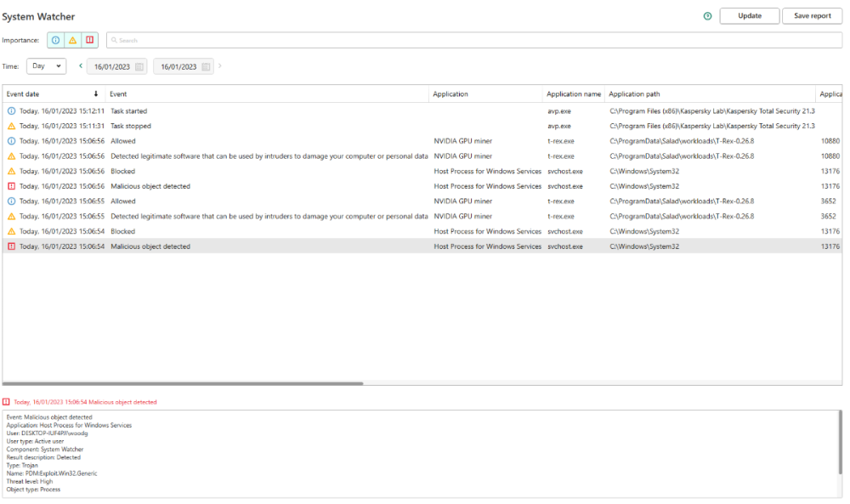Select the 'Name: PDM:Exploit.Win32.Generic' details line

pyautogui.click(x=52, y=473)
